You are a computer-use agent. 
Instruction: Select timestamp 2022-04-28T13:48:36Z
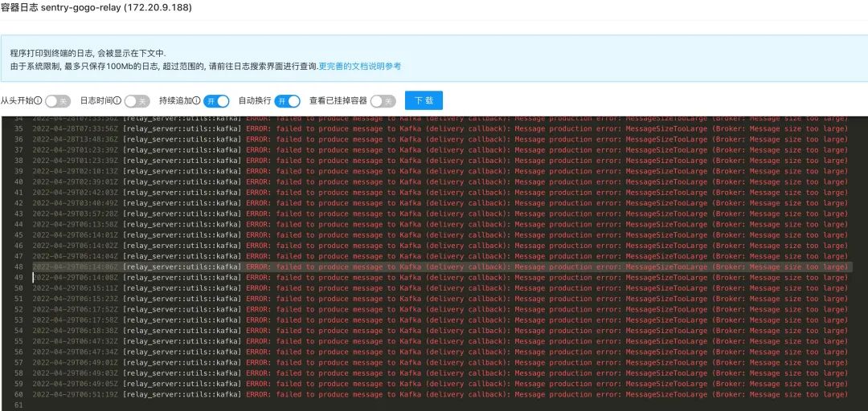75,140
